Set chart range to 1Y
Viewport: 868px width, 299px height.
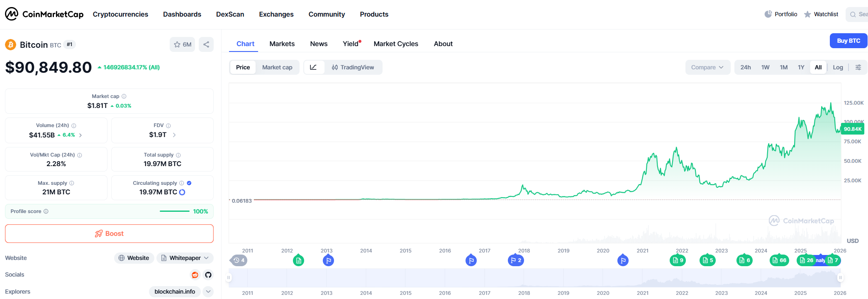click(x=801, y=67)
